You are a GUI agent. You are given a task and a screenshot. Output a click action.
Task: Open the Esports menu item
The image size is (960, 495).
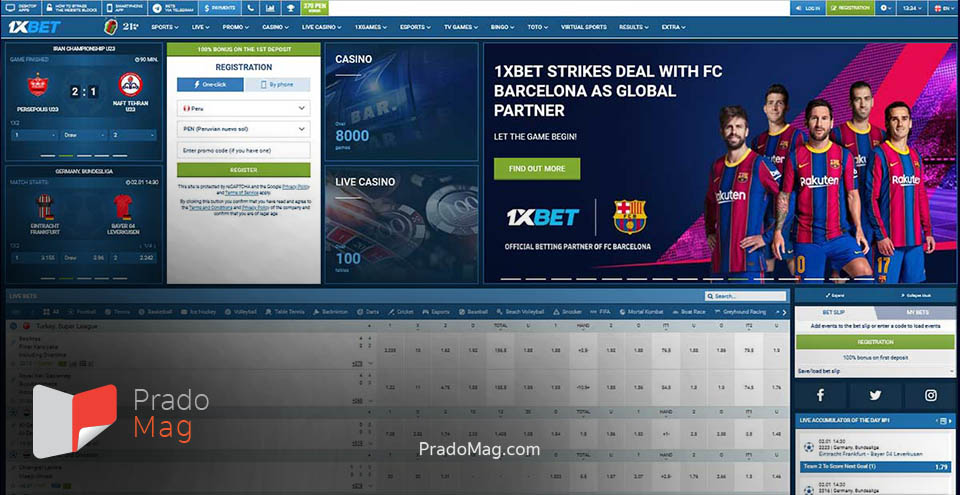pos(416,27)
